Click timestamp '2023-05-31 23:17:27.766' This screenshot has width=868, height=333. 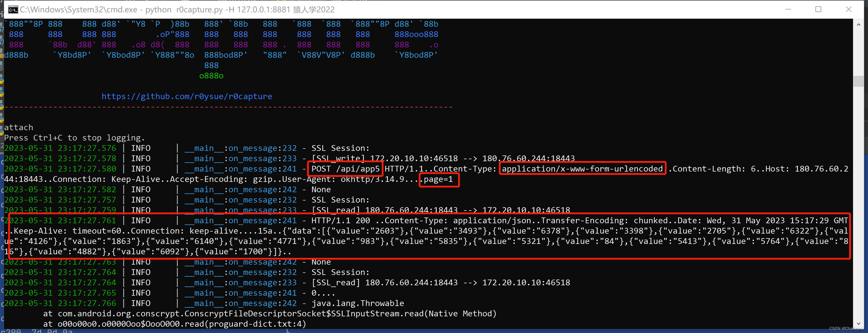click(60, 303)
